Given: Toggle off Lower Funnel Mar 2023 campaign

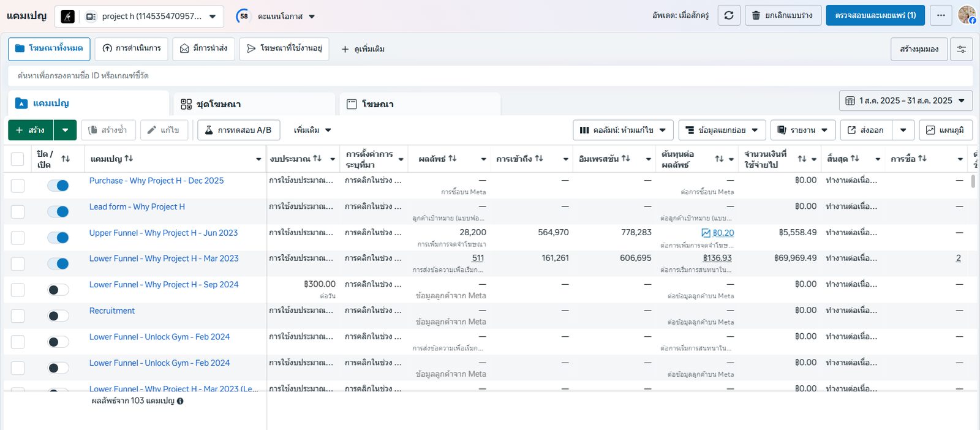Looking at the screenshot, I should 58,263.
